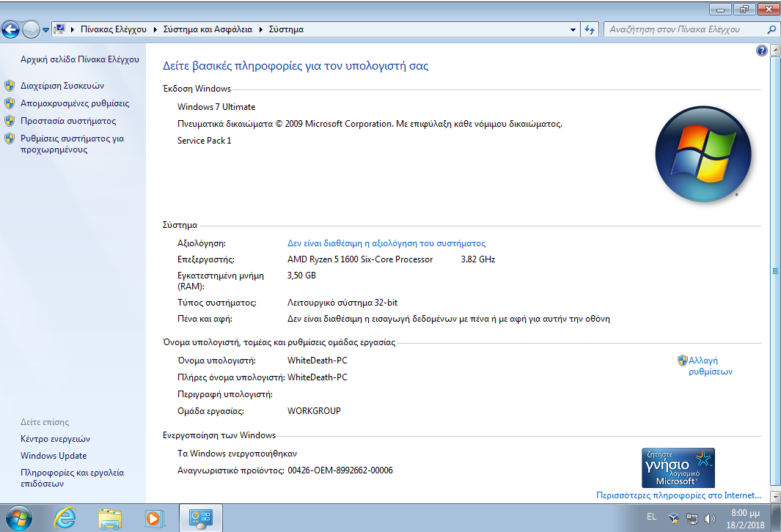Screen dimensions: 781x532
Task: Open Κέντρο ενεργειών link
Action: point(55,439)
